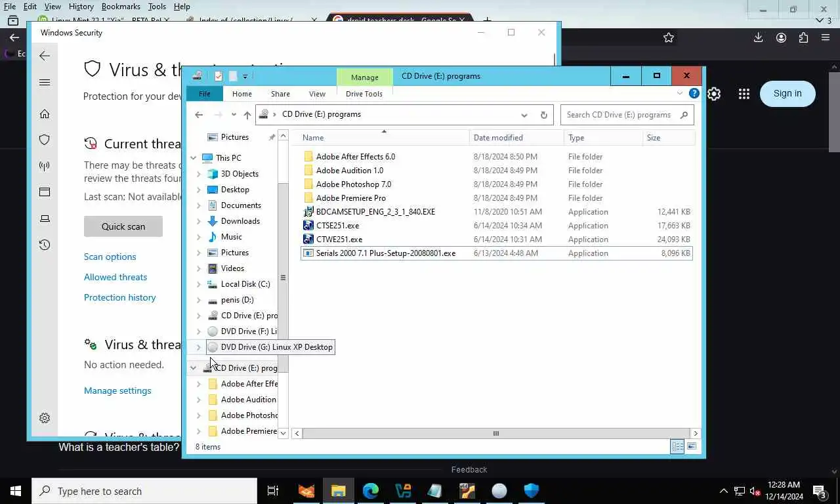840x504 pixels.
Task: Expand Local Disk (C:) tree node
Action: point(199,284)
